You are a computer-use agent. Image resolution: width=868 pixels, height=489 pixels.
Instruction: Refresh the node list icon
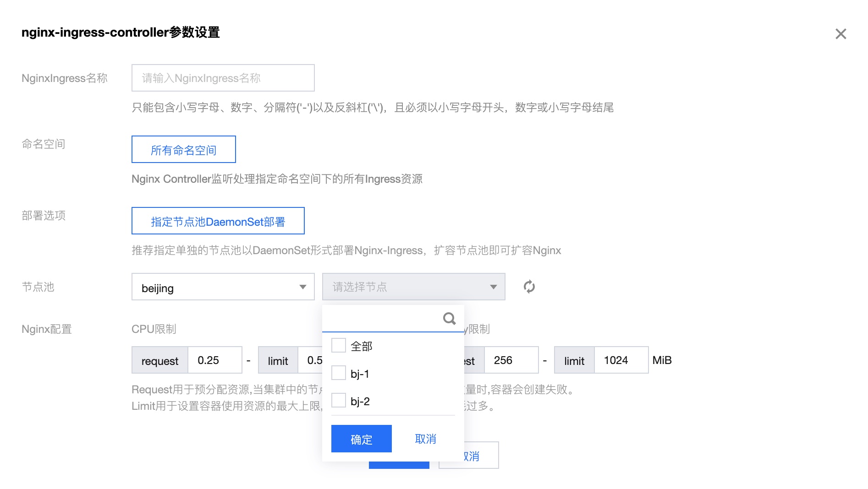pyautogui.click(x=529, y=287)
